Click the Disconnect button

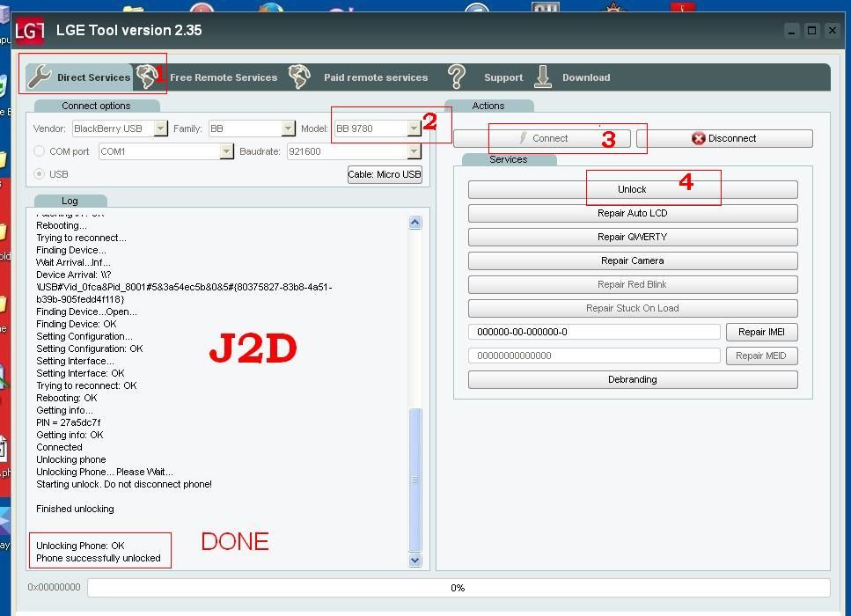tap(724, 138)
